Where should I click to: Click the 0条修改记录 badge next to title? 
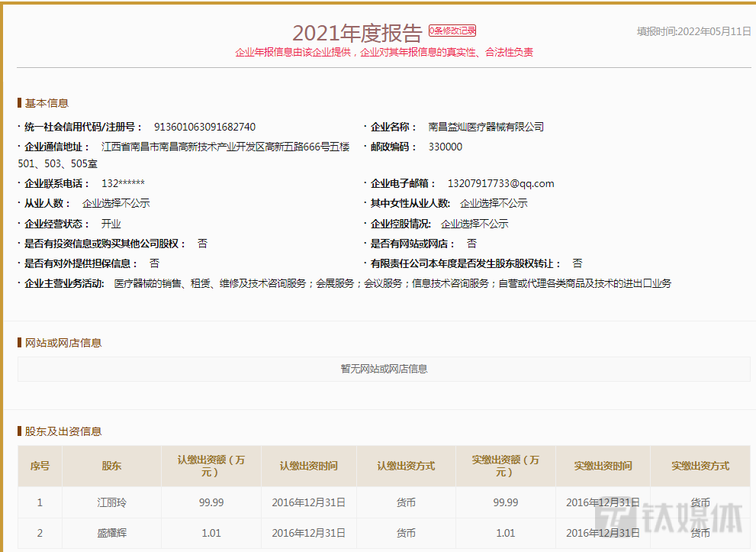click(452, 31)
